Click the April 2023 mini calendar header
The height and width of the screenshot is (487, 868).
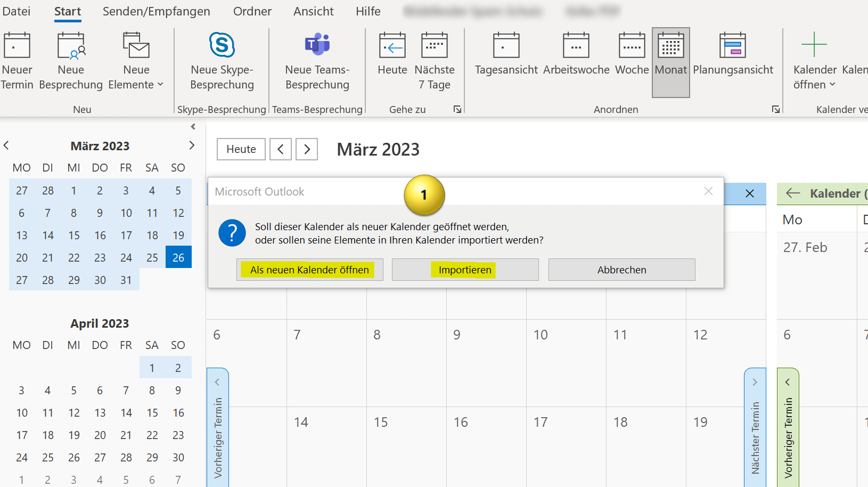tap(100, 323)
